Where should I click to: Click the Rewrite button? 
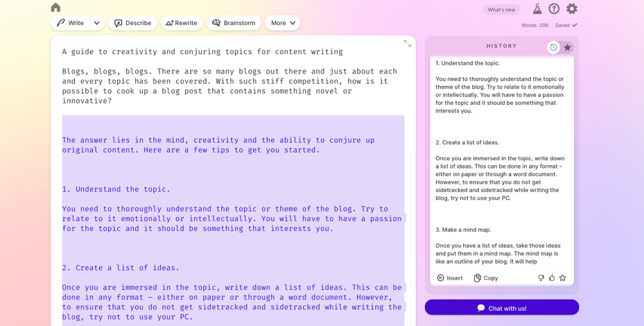[182, 23]
